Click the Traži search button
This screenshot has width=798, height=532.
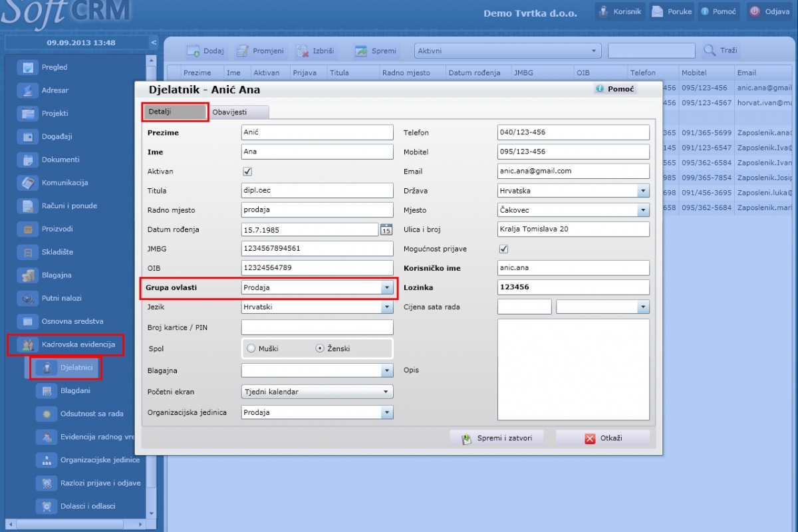[x=721, y=51]
